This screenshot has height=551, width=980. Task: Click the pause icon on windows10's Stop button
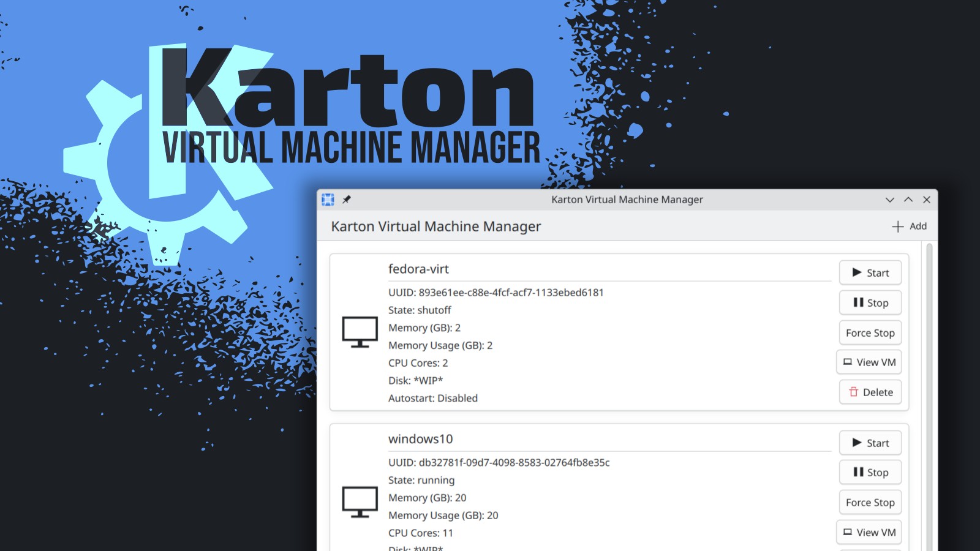pos(859,472)
